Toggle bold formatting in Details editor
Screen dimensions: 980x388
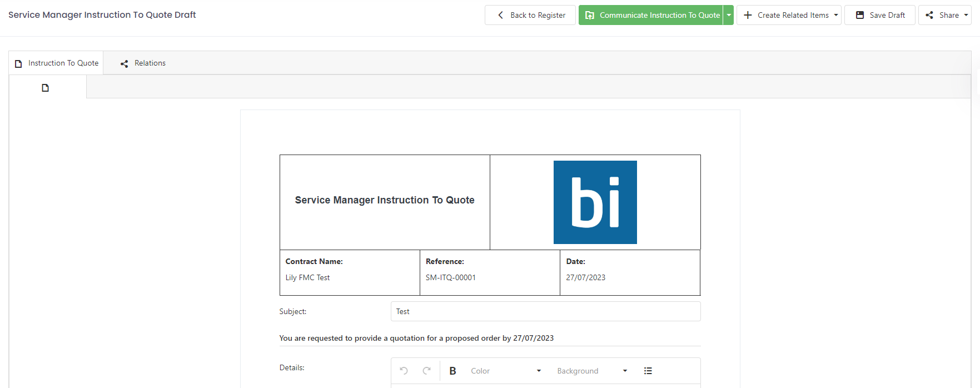[452, 371]
